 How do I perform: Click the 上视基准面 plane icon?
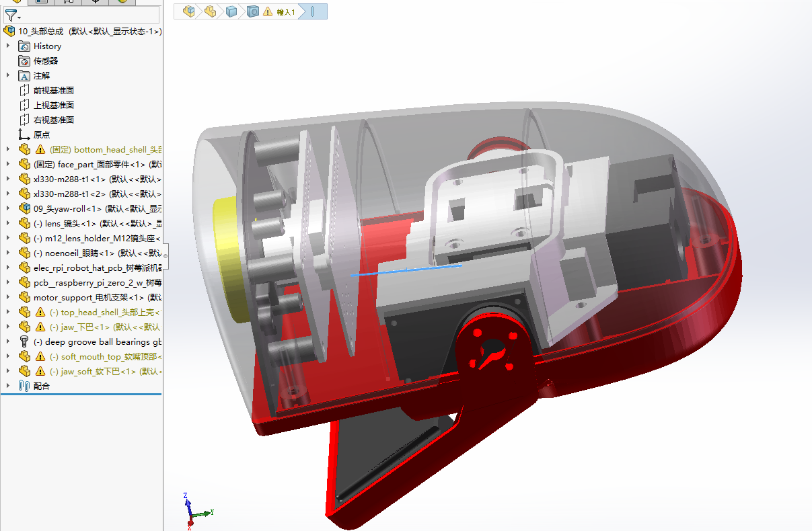(x=24, y=105)
